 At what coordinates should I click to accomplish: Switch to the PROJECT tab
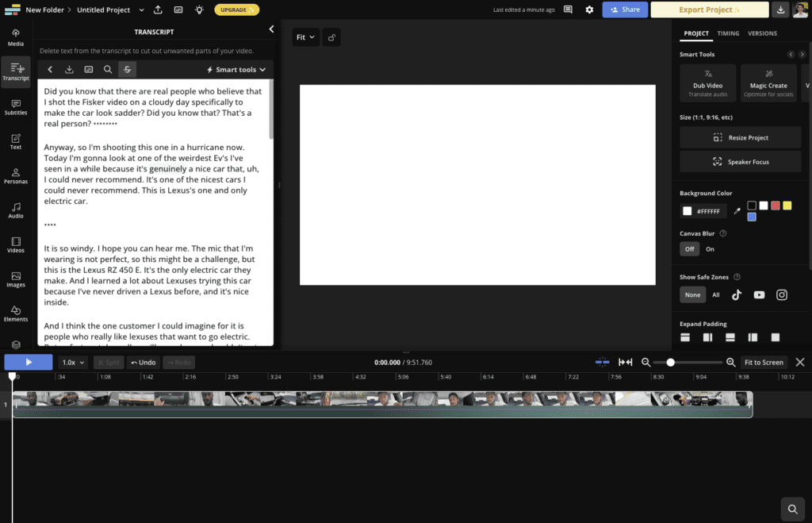pyautogui.click(x=696, y=33)
